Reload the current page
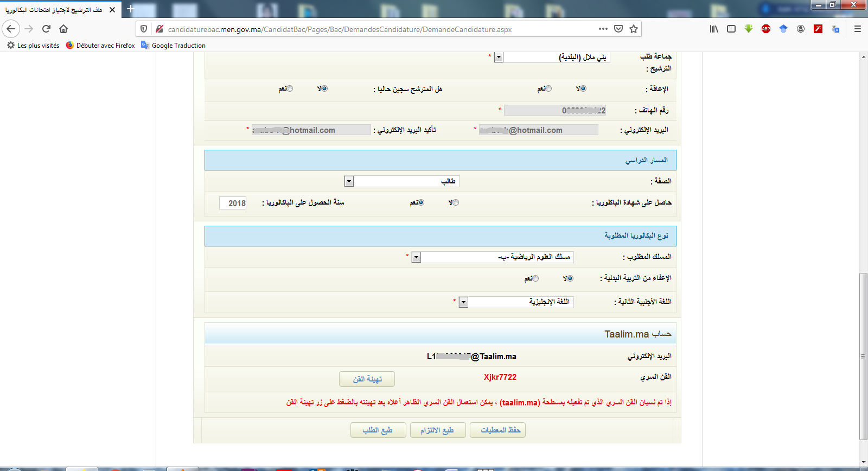Viewport: 868px width, 471px height. coord(46,29)
